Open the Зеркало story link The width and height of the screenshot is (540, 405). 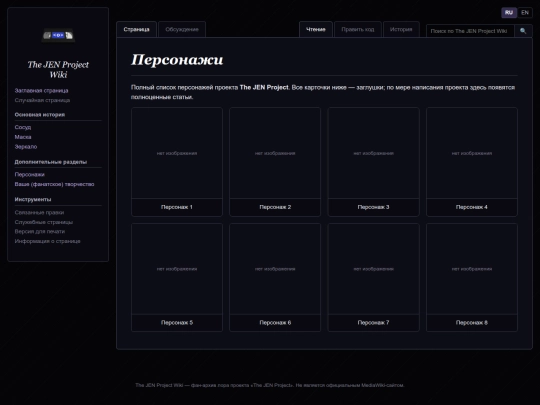pos(26,146)
